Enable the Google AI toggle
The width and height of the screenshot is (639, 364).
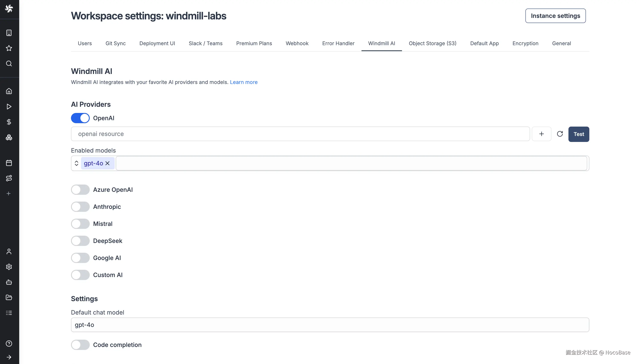[80, 258]
